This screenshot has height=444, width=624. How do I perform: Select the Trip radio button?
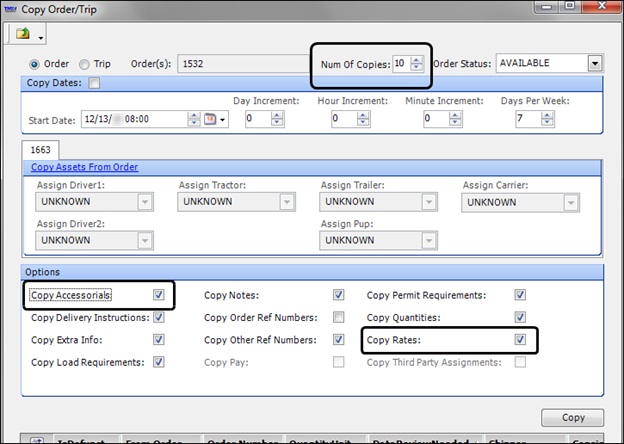pos(84,64)
